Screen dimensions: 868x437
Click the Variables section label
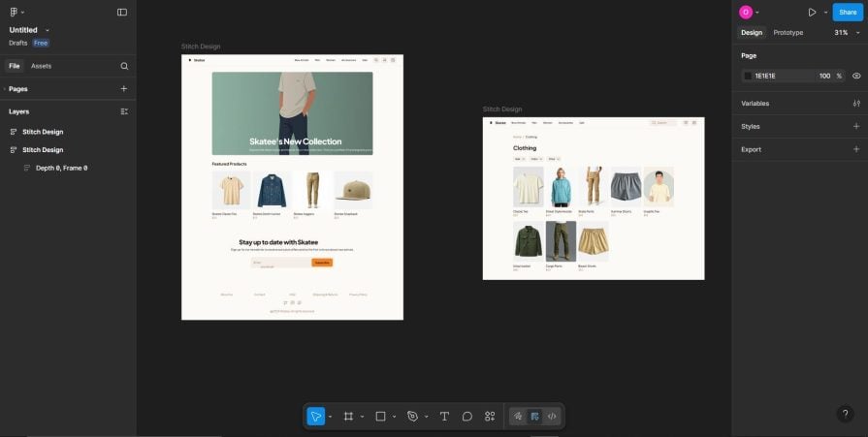click(755, 104)
